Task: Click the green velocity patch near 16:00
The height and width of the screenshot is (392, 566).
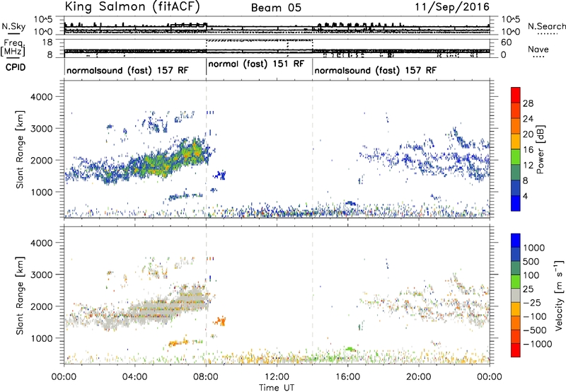Action: (350, 349)
